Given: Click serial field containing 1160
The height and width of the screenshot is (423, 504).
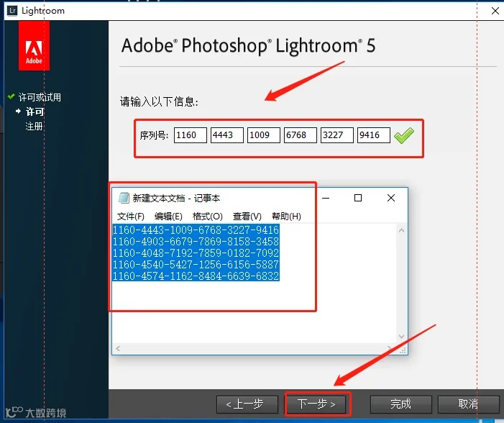Looking at the screenshot, I should 191,135.
